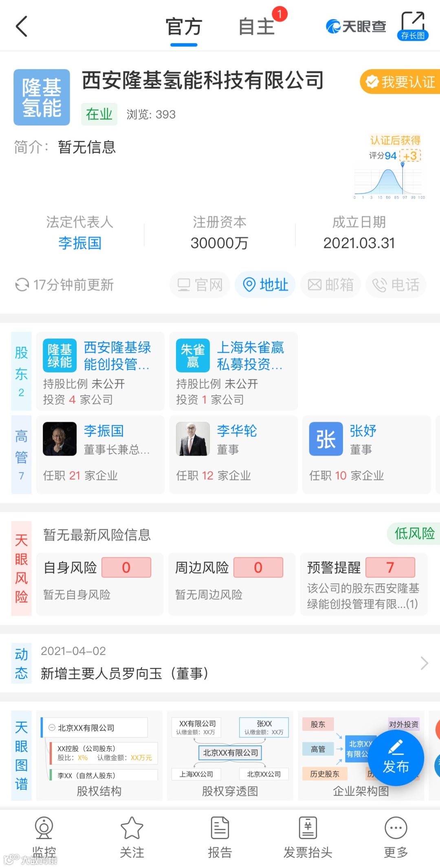Tap the 投资 1 家公司 text
Image resolution: width=440 pixels, height=868 pixels.
210,399
